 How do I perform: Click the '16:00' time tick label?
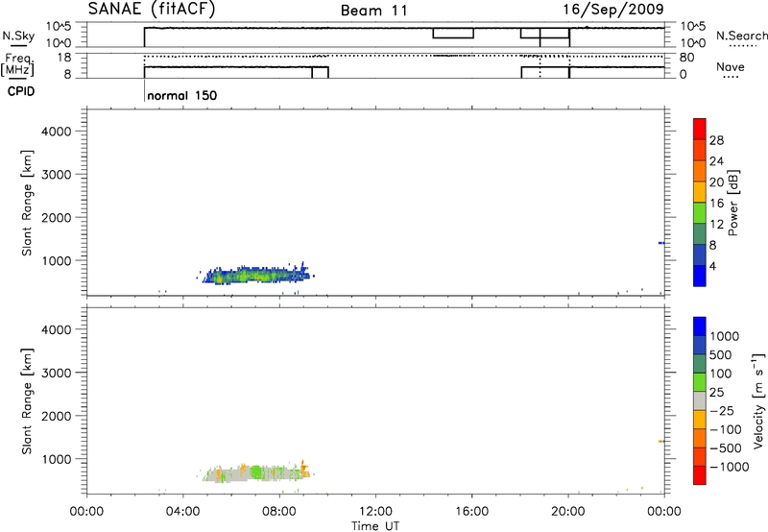pyautogui.click(x=471, y=512)
